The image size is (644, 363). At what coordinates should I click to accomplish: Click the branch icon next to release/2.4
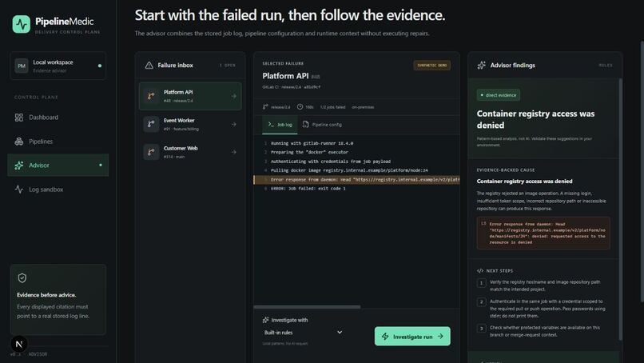pos(265,107)
